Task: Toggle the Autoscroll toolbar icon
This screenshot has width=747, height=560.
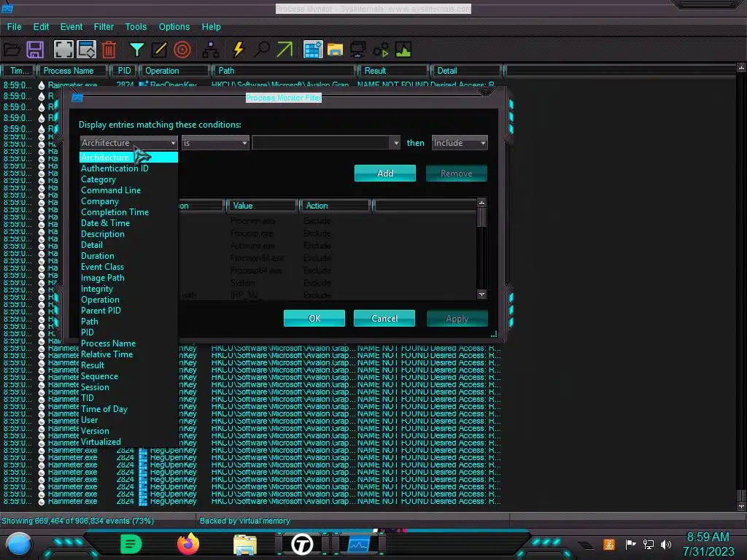Action: click(87, 50)
